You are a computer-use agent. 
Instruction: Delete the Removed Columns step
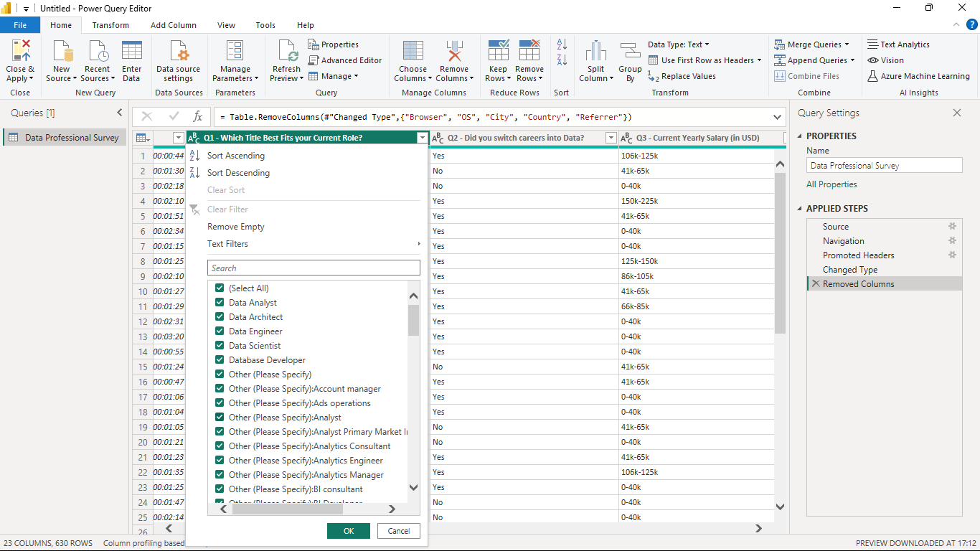(815, 284)
